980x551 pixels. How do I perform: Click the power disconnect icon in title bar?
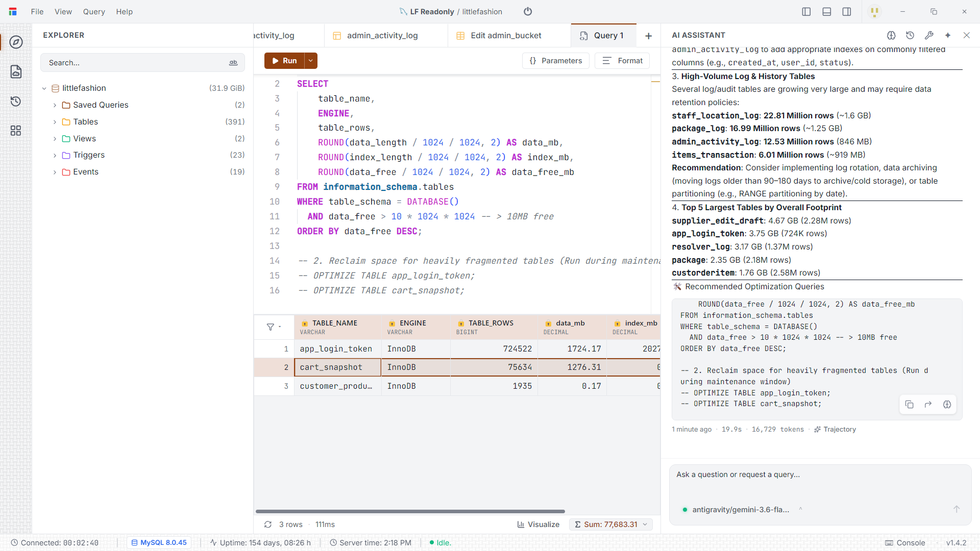pyautogui.click(x=528, y=11)
